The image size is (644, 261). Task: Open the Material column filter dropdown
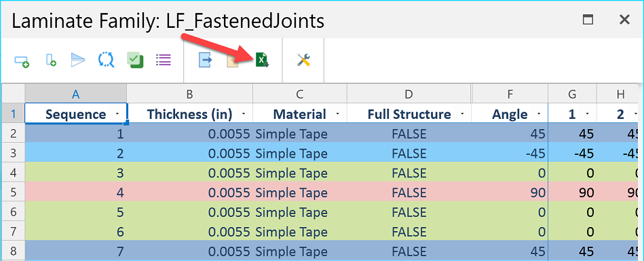pos(337,114)
